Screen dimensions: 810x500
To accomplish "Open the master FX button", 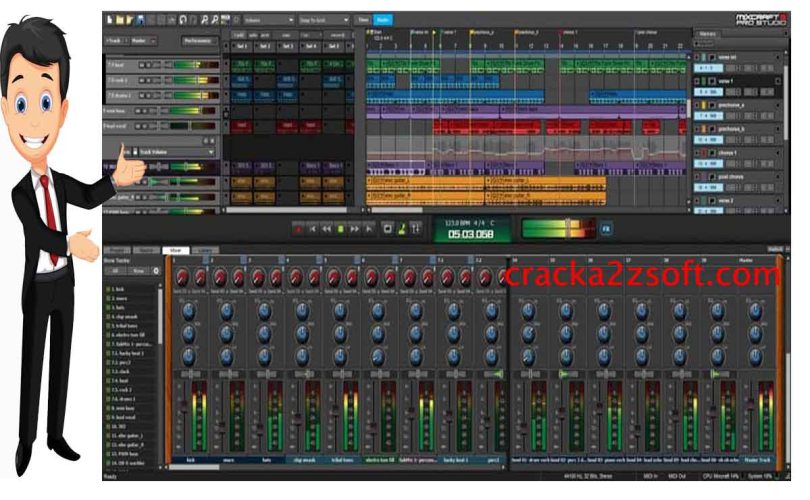I will click(606, 228).
